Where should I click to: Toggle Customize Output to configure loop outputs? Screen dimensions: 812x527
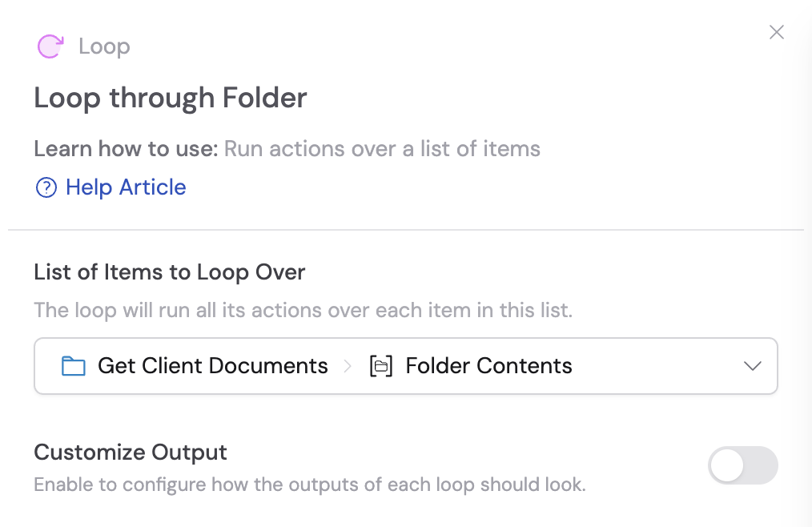point(743,465)
